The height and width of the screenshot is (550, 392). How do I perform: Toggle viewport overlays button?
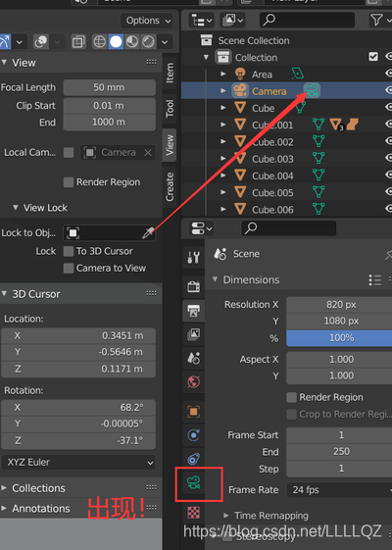(x=41, y=42)
